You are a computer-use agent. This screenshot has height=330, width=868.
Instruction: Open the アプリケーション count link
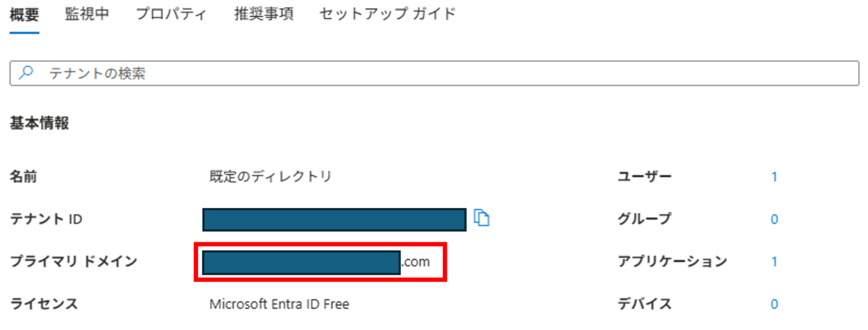(774, 262)
